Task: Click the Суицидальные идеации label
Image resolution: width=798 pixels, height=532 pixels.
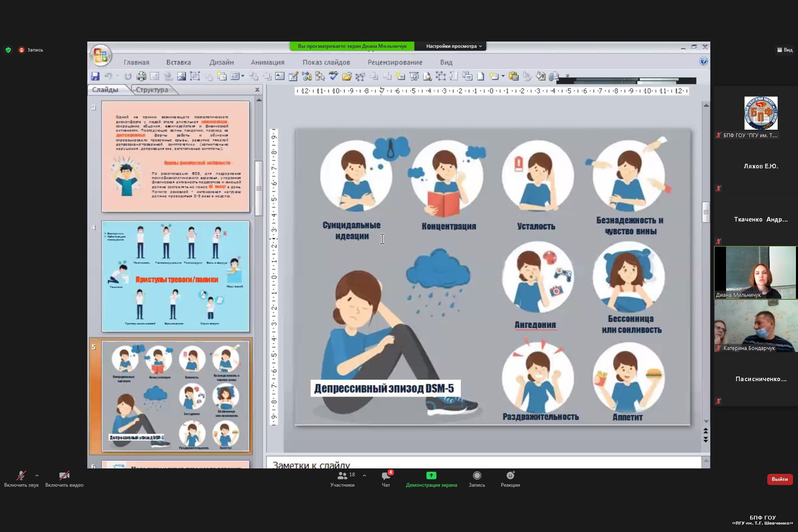Action: (x=352, y=231)
